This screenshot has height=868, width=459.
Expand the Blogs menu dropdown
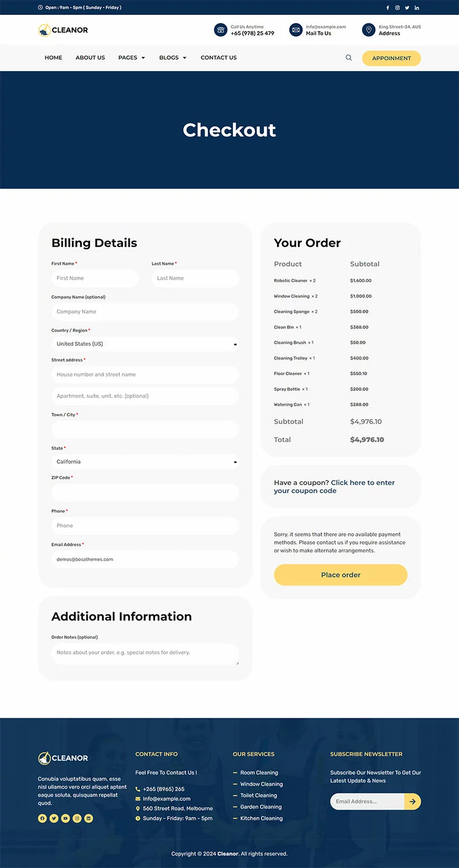(173, 58)
